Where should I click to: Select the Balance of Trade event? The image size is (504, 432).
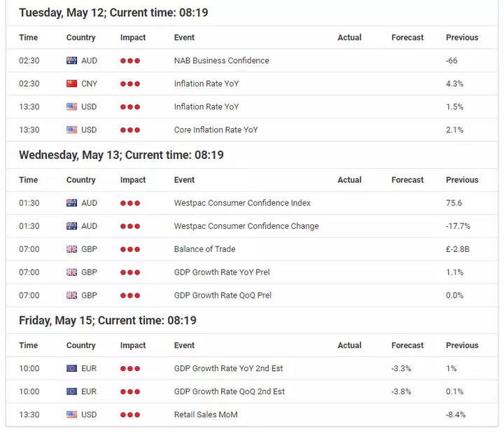pyautogui.click(x=204, y=249)
